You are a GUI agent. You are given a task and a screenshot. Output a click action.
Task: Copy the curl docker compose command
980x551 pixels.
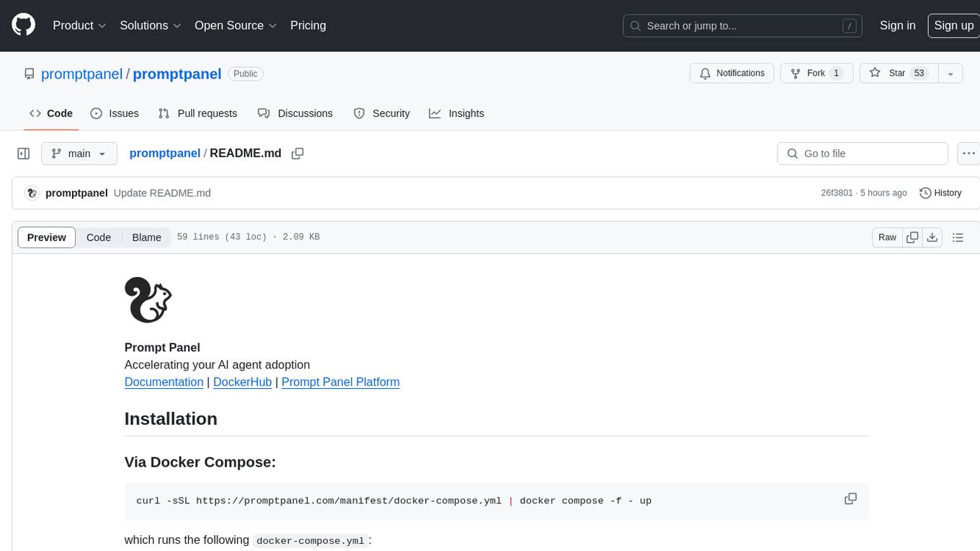[x=850, y=499]
